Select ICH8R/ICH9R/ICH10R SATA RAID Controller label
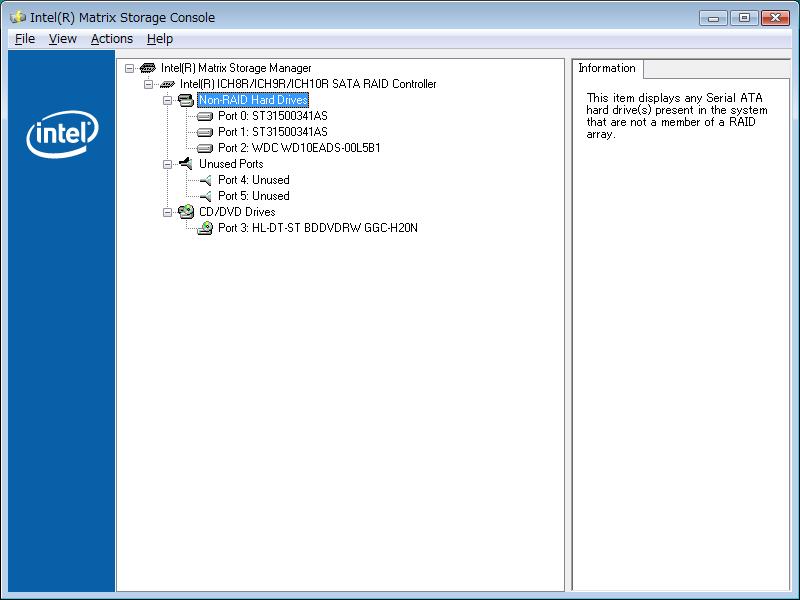 pos(308,84)
